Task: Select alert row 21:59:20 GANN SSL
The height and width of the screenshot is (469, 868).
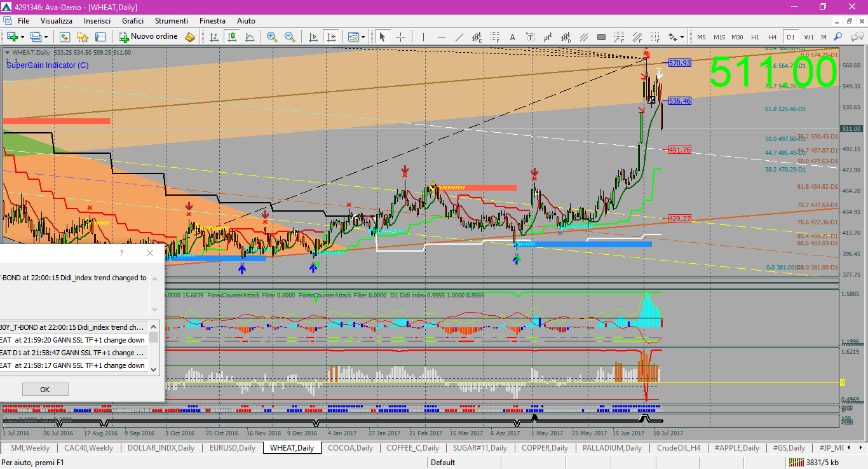Action: pyautogui.click(x=74, y=340)
